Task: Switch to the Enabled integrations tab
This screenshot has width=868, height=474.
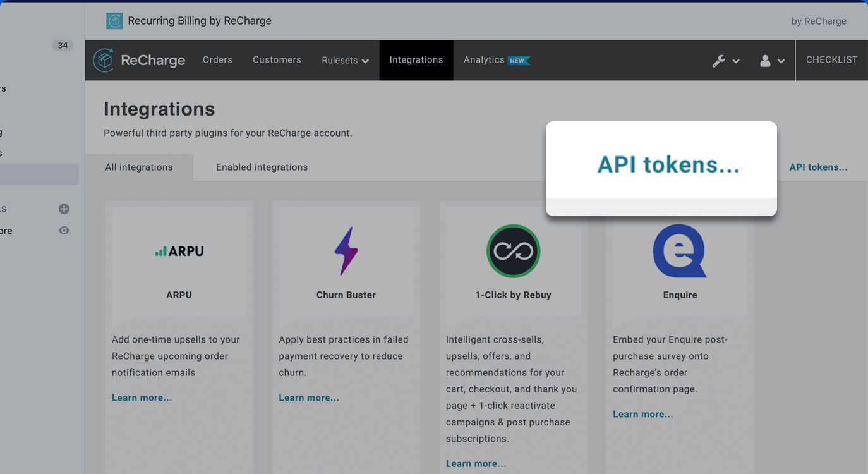Action: [x=262, y=167]
